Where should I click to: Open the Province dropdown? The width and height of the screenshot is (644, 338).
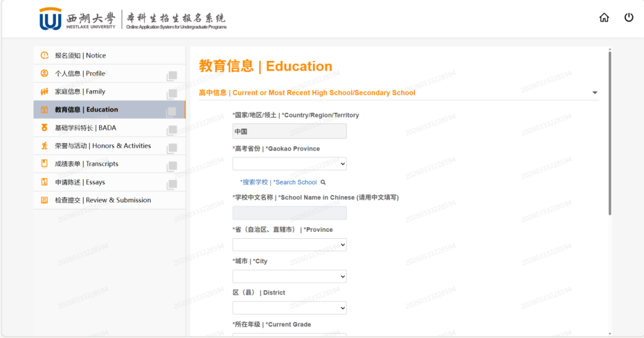pyautogui.click(x=290, y=245)
